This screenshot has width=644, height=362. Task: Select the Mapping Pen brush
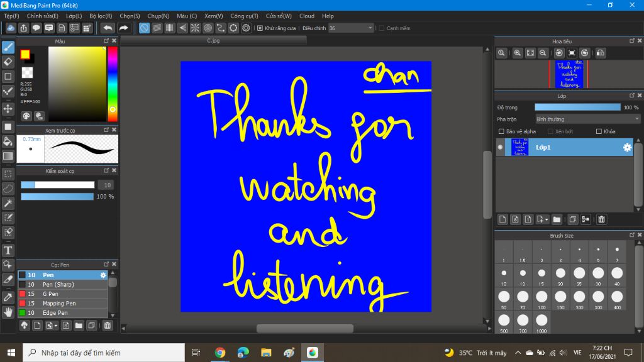(62, 304)
